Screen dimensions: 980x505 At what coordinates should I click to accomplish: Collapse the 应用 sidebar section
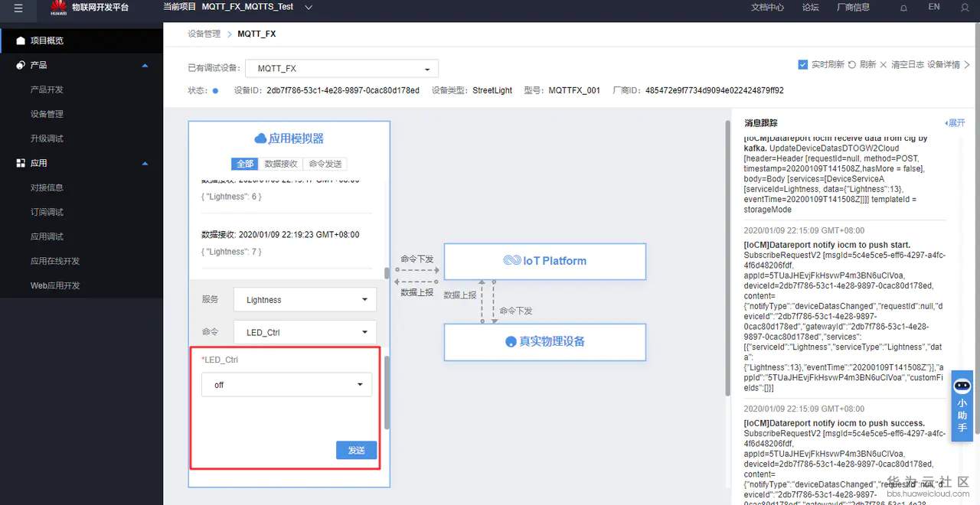pos(145,163)
